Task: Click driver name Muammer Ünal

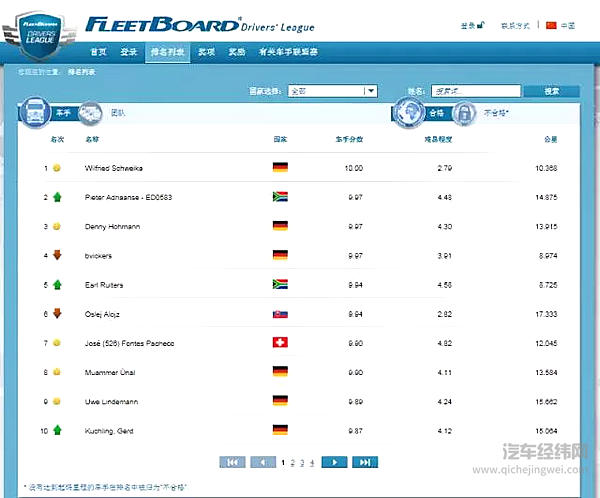Action: click(110, 372)
